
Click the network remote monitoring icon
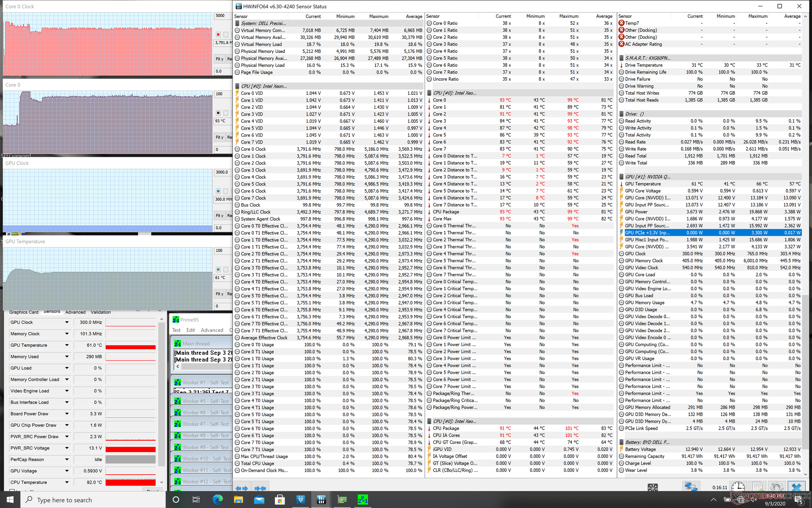click(691, 487)
